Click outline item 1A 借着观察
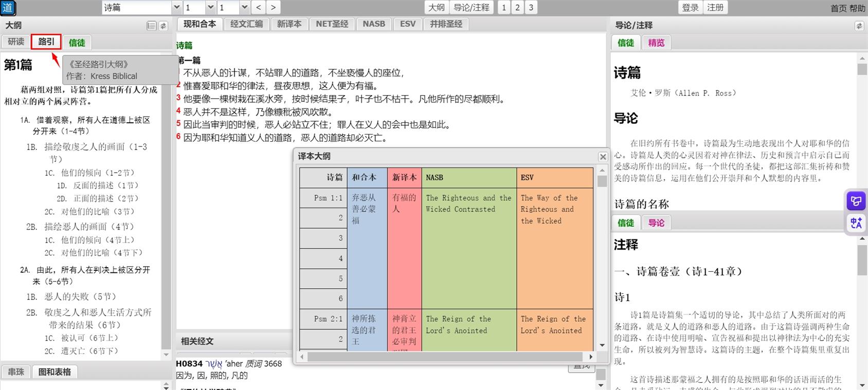 tap(85, 125)
